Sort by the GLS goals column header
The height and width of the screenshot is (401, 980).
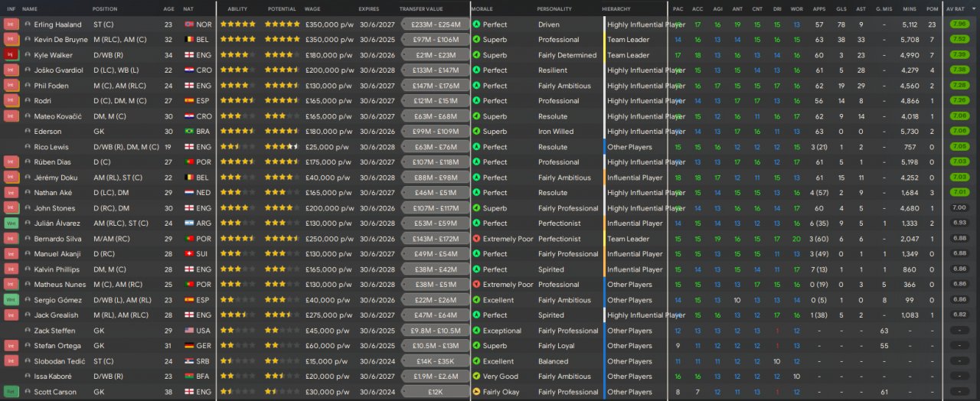[841, 8]
